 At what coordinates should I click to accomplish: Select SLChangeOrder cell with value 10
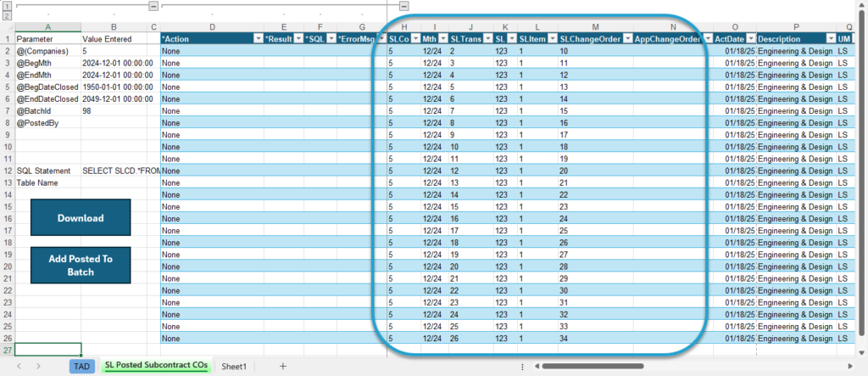pyautogui.click(x=596, y=51)
